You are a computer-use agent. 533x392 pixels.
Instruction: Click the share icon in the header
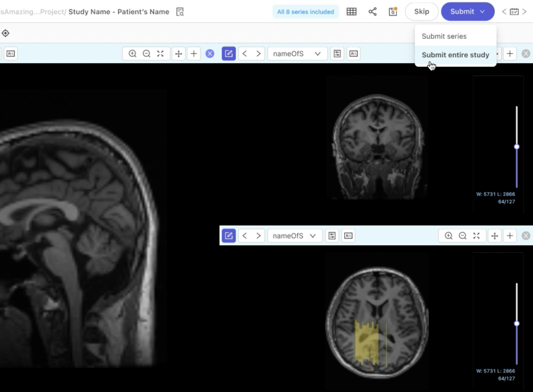(x=372, y=12)
